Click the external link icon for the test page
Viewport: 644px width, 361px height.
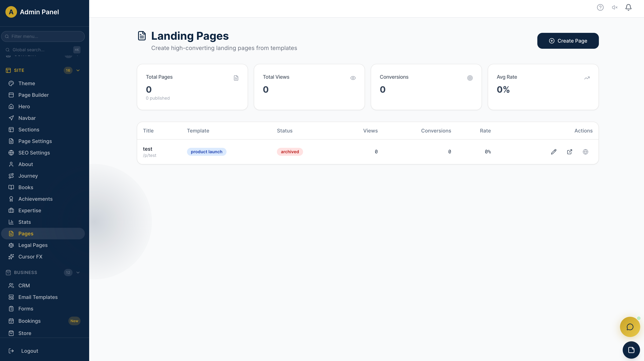tap(569, 152)
